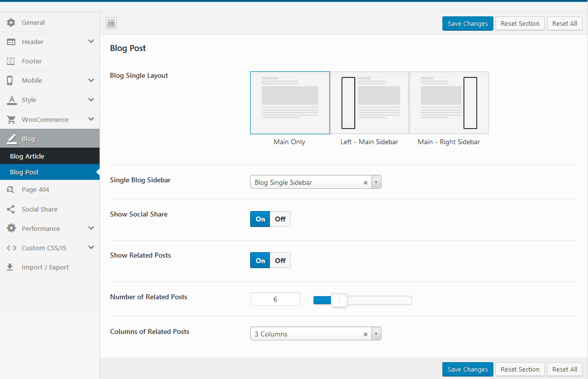Turn Show Social Share on
The width and height of the screenshot is (588, 379).
coord(260,219)
